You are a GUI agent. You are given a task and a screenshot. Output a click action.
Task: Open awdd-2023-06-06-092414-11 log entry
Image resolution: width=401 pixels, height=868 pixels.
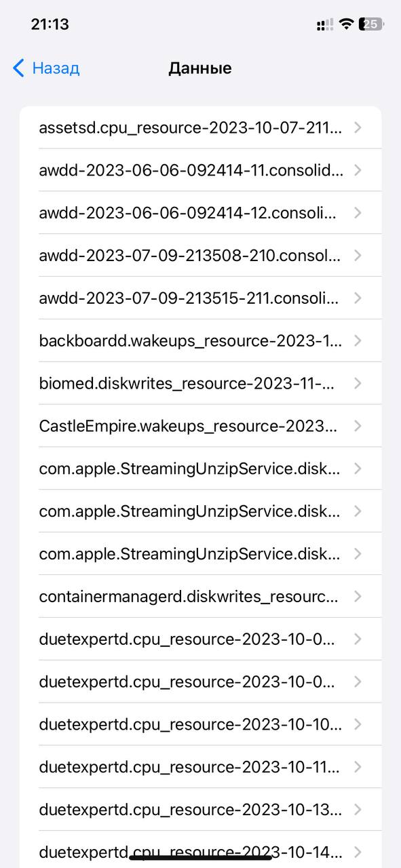click(200, 170)
